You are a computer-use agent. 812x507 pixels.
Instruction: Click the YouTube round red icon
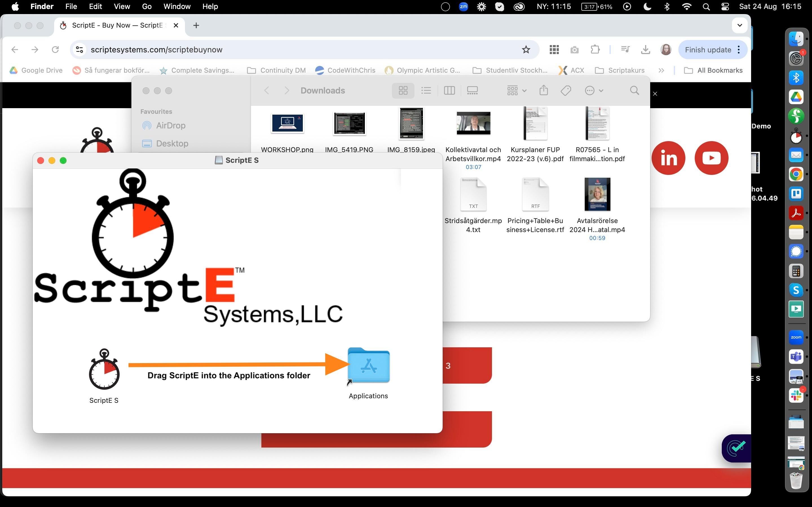(711, 158)
